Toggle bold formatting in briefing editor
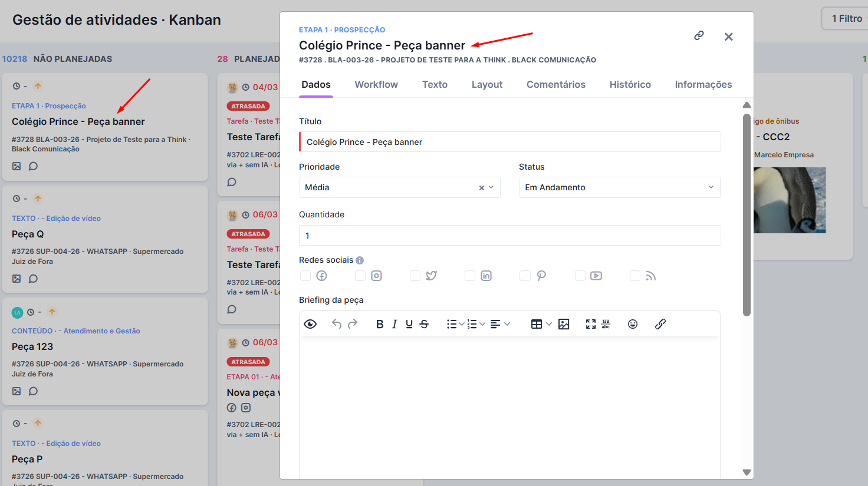868x486 pixels. click(380, 324)
